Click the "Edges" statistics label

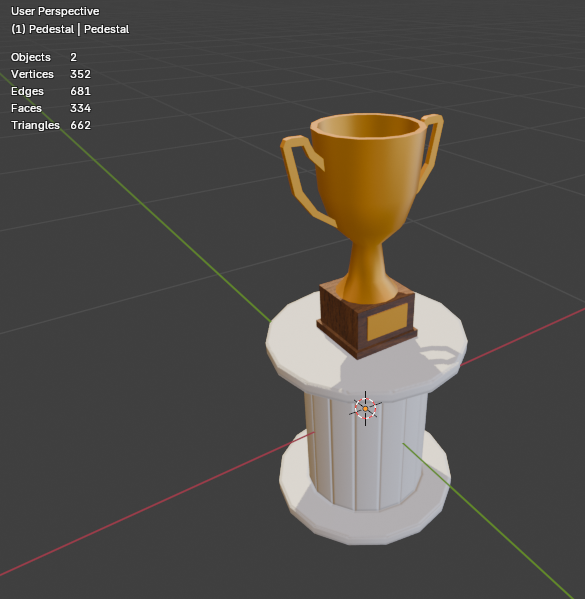[27, 91]
